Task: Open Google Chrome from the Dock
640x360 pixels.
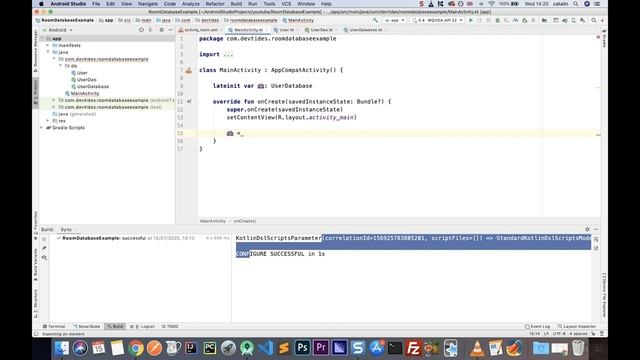Action: click(136, 348)
